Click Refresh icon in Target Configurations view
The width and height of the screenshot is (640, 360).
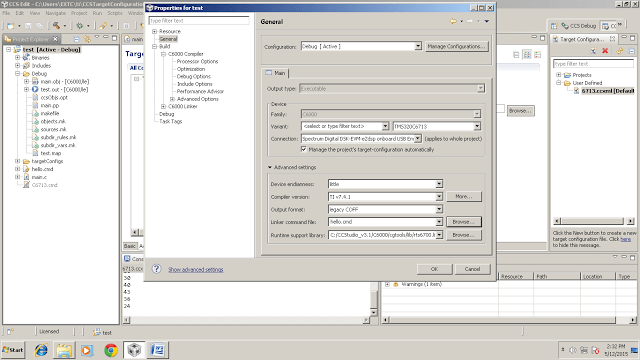pos(620,51)
